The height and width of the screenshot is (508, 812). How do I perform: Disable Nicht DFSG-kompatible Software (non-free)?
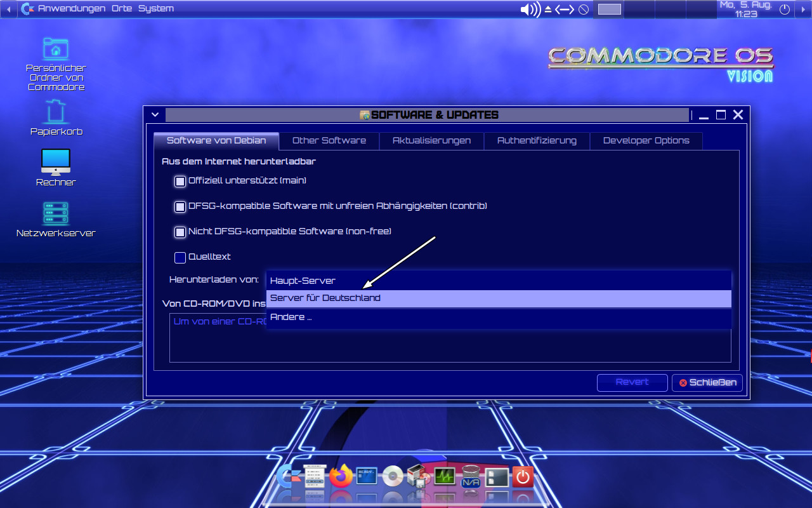click(180, 232)
